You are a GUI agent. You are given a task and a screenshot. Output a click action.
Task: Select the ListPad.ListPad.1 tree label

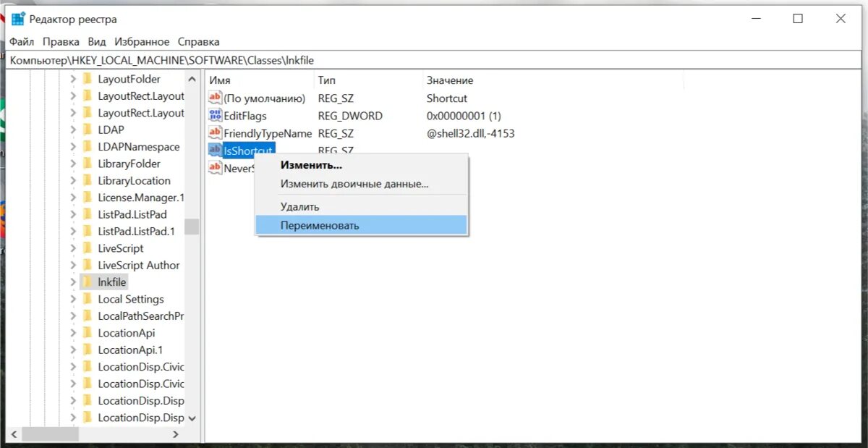pos(137,232)
